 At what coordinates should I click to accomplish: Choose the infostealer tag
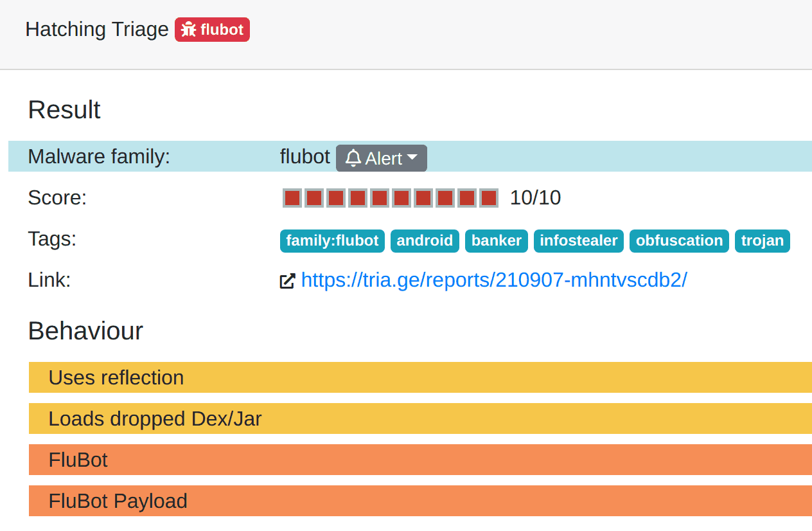tap(579, 240)
